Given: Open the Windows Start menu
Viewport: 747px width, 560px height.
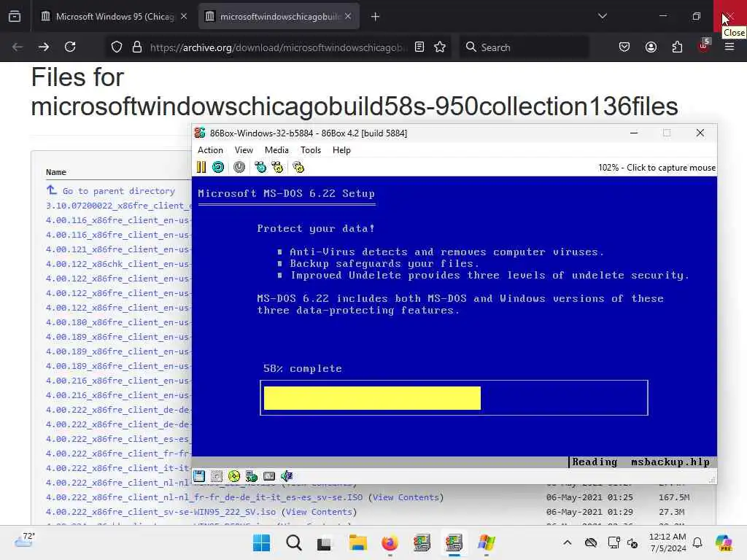Looking at the screenshot, I should tap(261, 542).
